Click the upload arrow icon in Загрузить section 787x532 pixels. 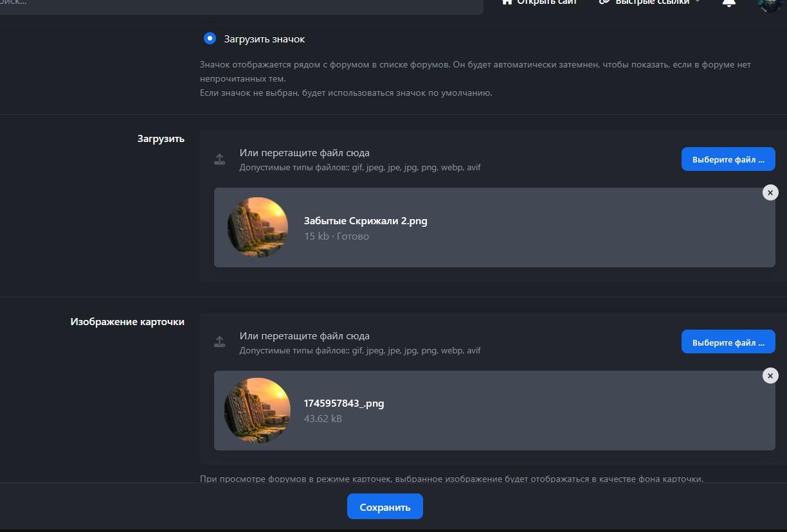coord(220,159)
